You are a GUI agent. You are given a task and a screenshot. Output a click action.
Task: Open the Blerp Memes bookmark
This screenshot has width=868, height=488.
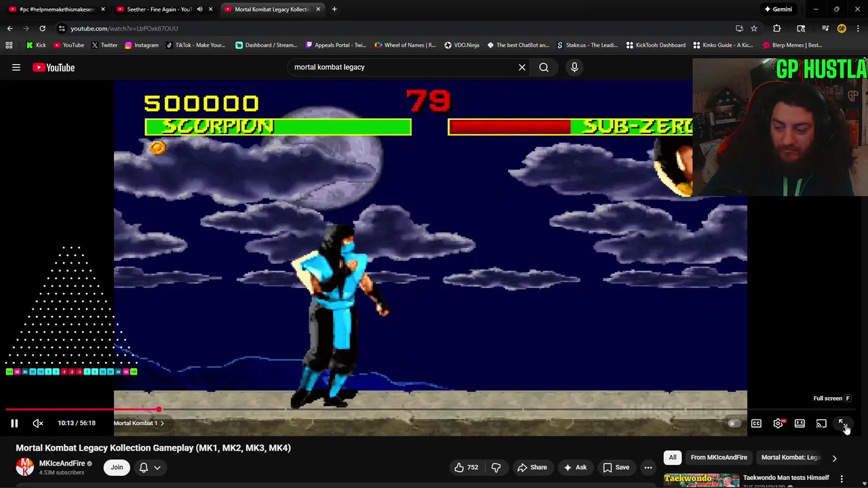tap(792, 45)
